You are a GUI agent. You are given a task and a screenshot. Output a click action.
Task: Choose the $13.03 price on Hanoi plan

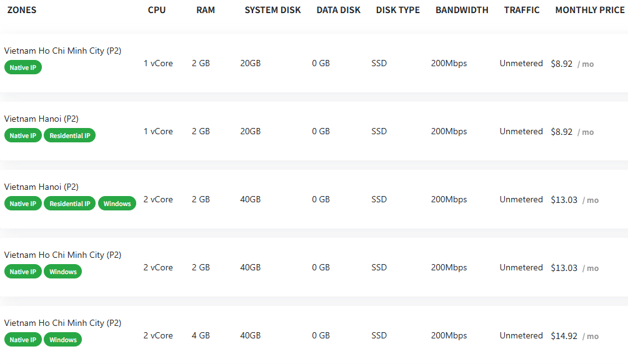[564, 200]
